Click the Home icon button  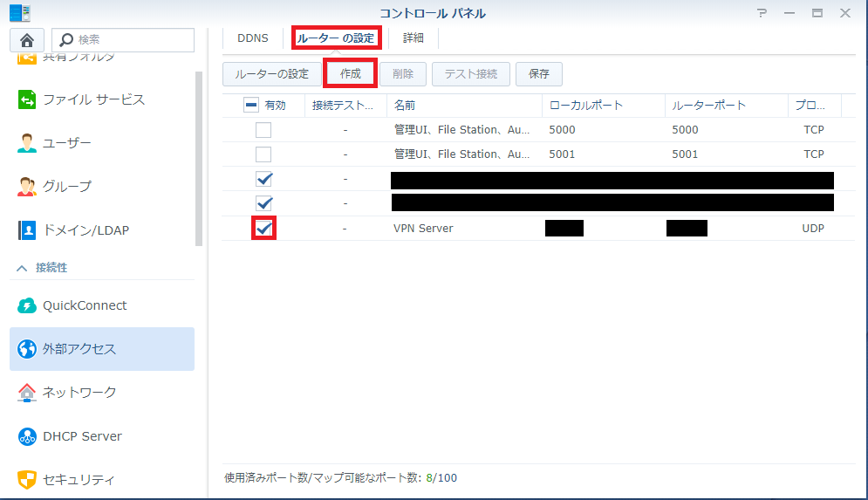pos(26,40)
